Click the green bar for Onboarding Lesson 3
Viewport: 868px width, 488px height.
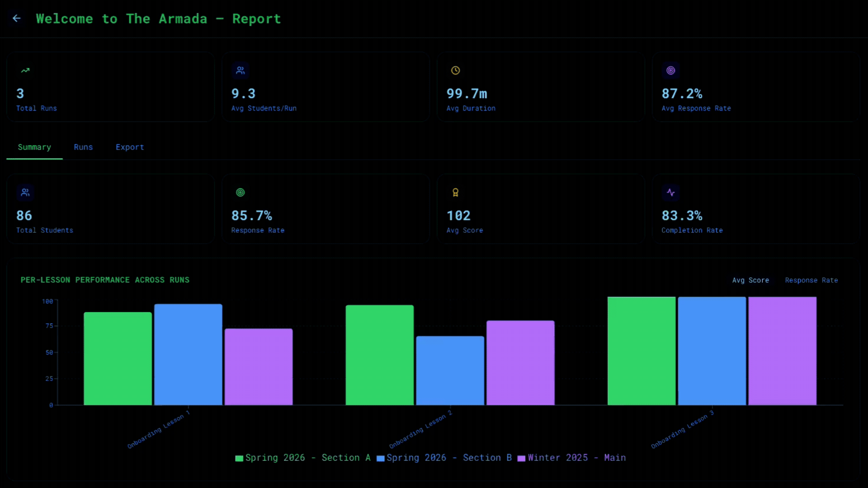point(642,351)
